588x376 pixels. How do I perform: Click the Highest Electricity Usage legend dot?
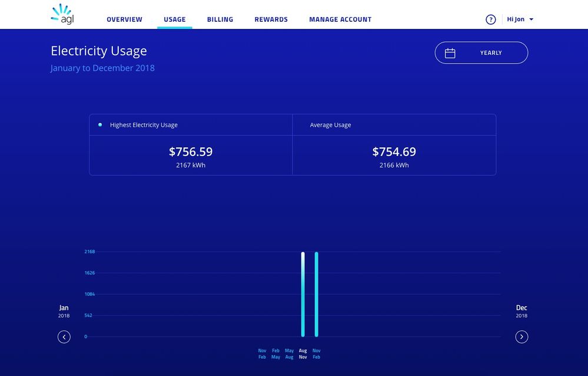pyautogui.click(x=100, y=125)
